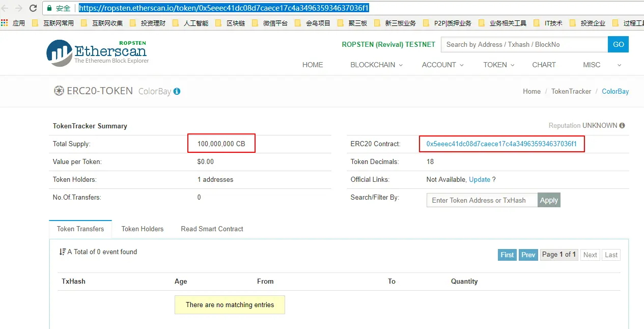Open the 投资理财 bookmark folder
Viewport: 644px width, 329px height.
[x=148, y=23]
